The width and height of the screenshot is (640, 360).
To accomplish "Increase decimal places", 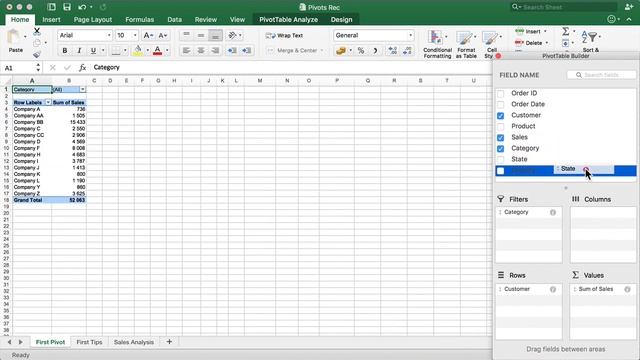I will pyautogui.click(x=393, y=51).
